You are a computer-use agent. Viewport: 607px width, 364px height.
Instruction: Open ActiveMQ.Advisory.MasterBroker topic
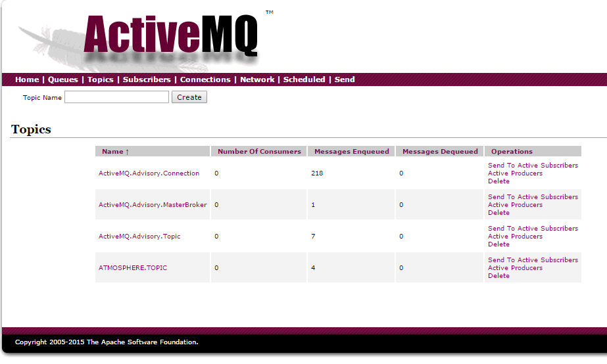point(153,204)
